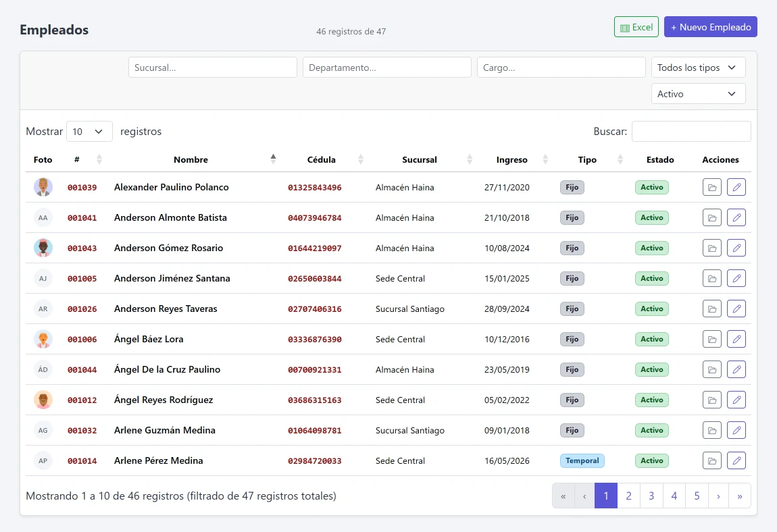This screenshot has width=777, height=532.
Task: Click the Nuevo Empleado button
Action: tap(711, 27)
